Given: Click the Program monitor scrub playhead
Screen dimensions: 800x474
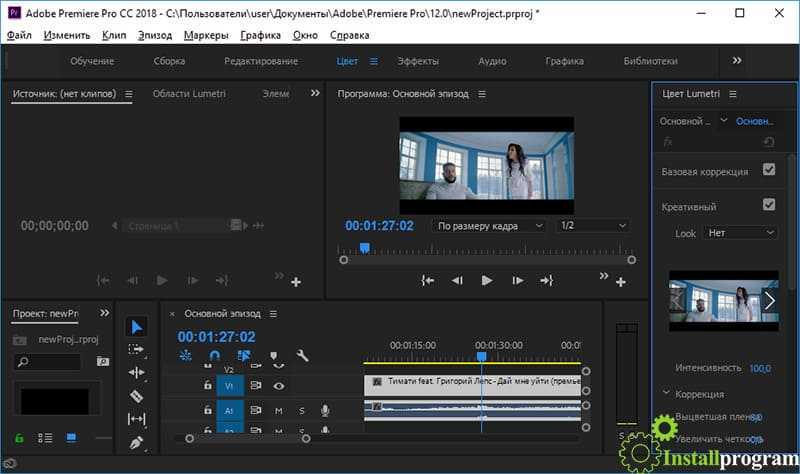Looking at the screenshot, I should coord(364,248).
